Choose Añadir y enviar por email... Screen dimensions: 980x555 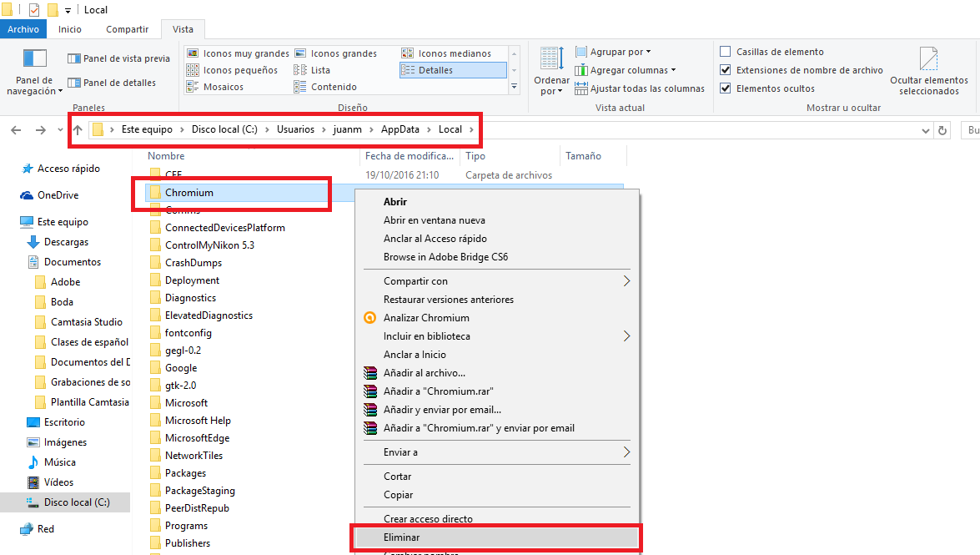(x=442, y=410)
